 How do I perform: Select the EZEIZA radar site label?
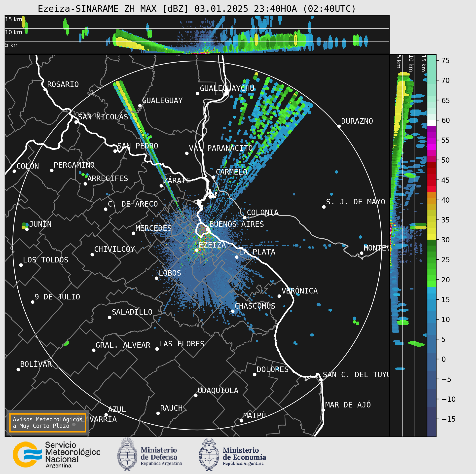(212, 245)
